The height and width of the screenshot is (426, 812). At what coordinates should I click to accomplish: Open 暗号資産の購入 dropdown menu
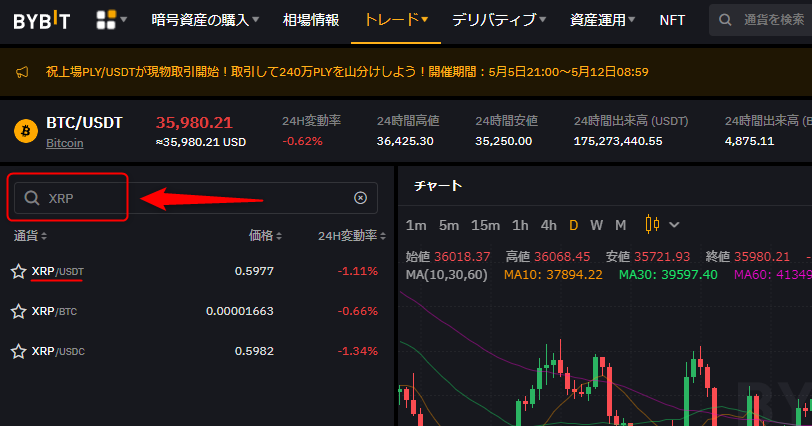pyautogui.click(x=205, y=20)
